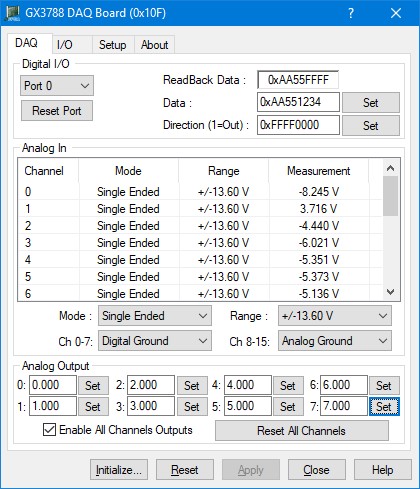
Task: Select channel 6 row in Analog In
Action: pos(200,293)
